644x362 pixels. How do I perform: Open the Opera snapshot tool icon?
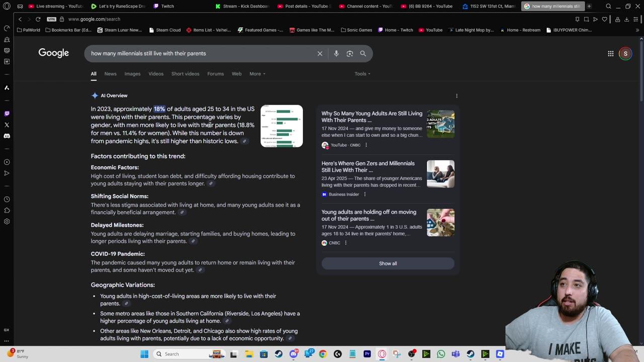[586, 19]
